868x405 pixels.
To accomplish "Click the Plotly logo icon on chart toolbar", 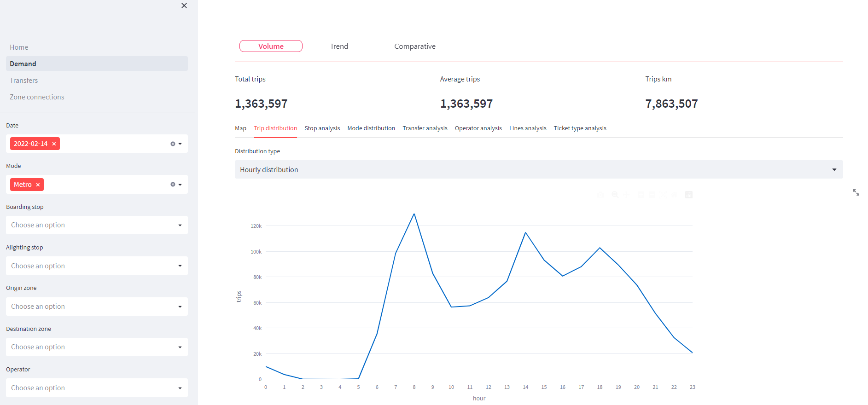I will pyautogui.click(x=688, y=195).
